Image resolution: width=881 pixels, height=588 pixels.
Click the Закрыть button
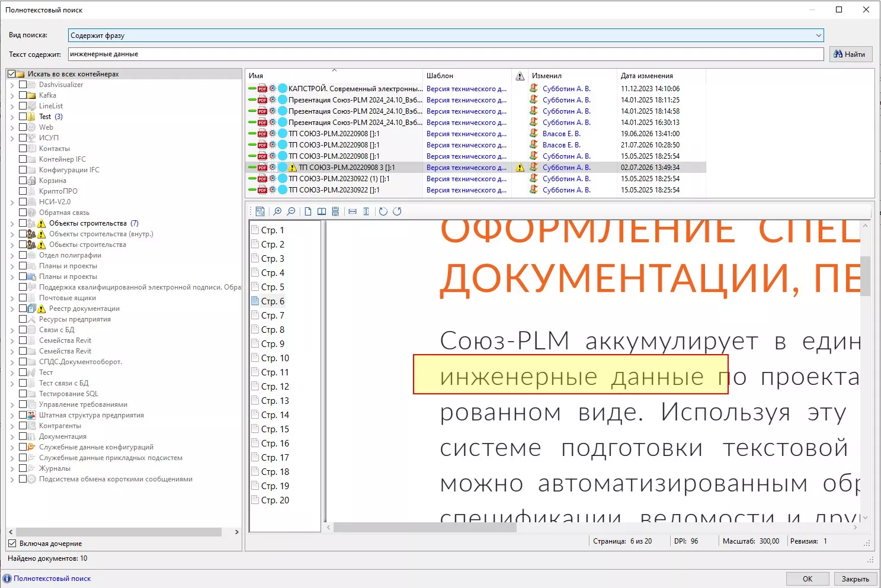[x=855, y=579]
